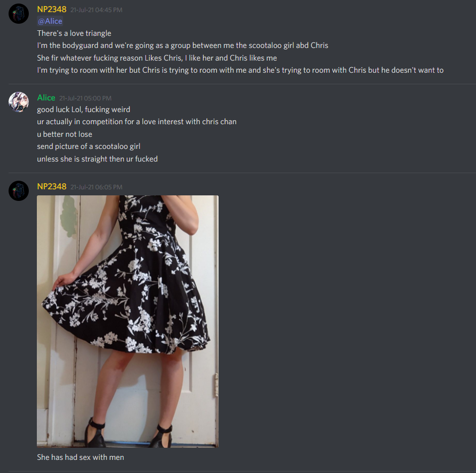Open the @Alice mention
Viewport: 476px width, 473px height.
pyautogui.click(x=50, y=21)
